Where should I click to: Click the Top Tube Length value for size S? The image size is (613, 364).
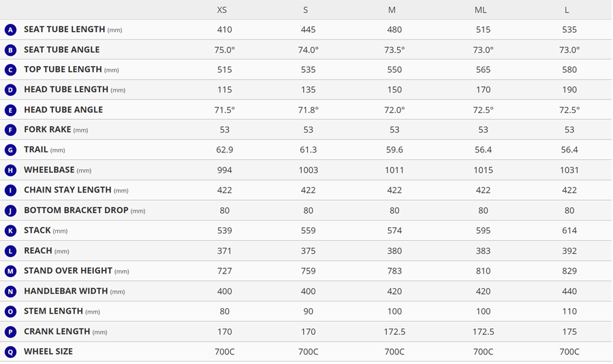[x=308, y=70]
